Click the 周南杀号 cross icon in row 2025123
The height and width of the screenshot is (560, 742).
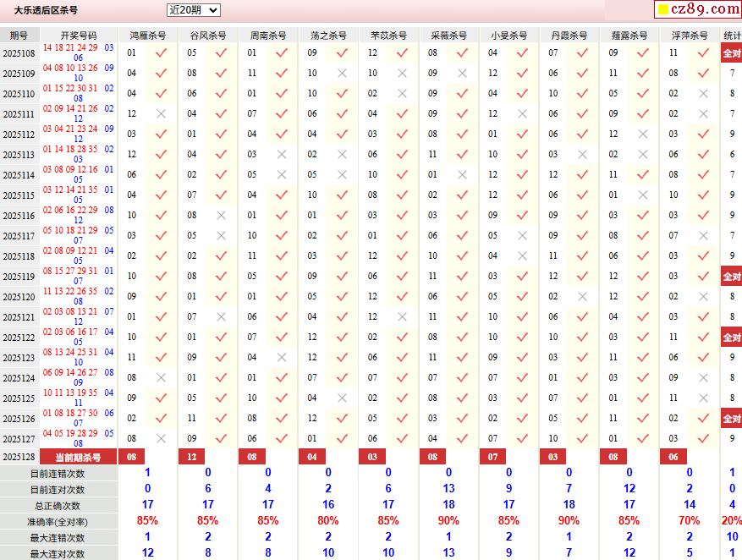282,358
